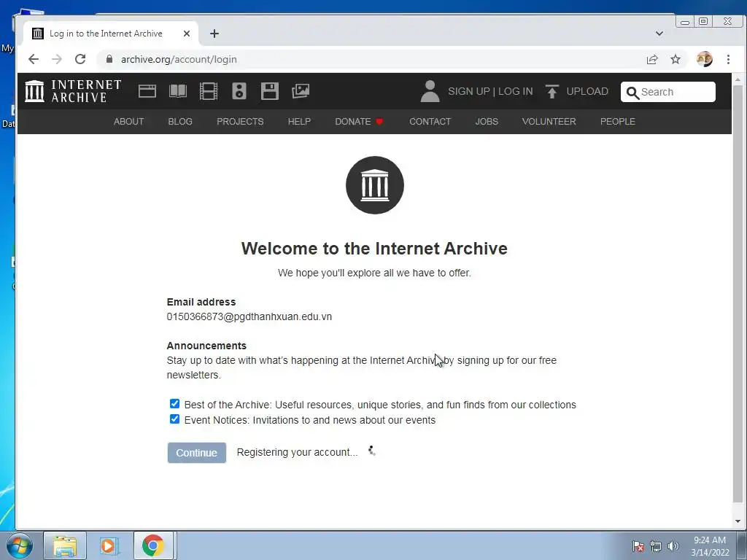This screenshot has width=747, height=560.
Task: Open Windows Explorer from the taskbar
Action: point(65,545)
